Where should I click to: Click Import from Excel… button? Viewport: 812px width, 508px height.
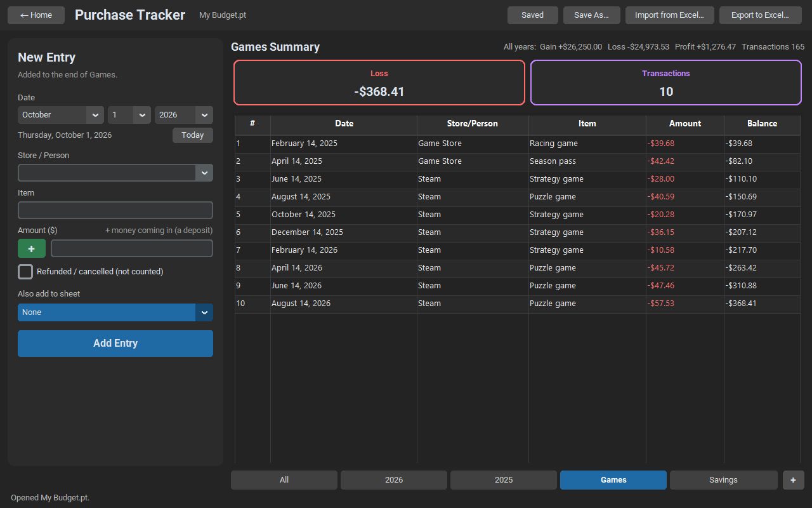click(x=670, y=15)
